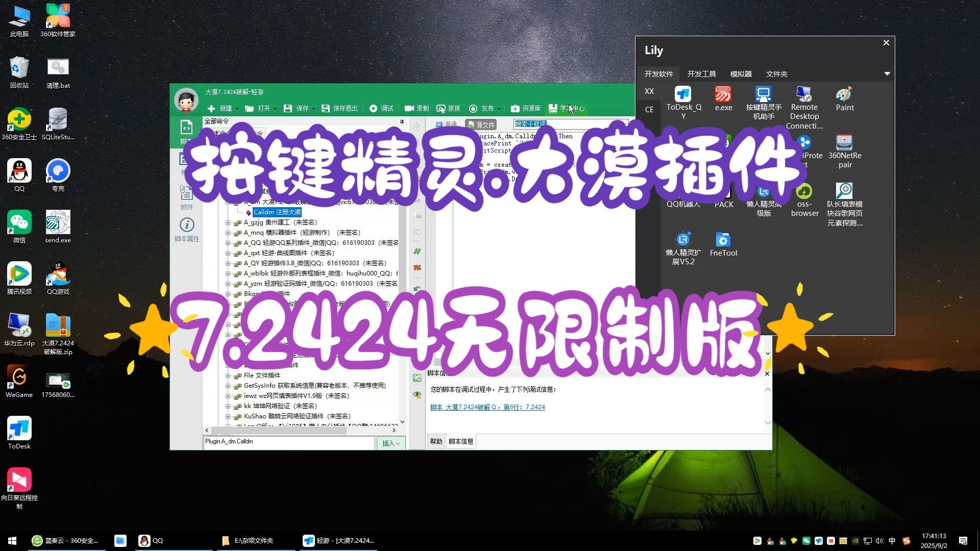
Task: Launch ToDesk_QY from Lily panel
Action: pyautogui.click(x=683, y=103)
